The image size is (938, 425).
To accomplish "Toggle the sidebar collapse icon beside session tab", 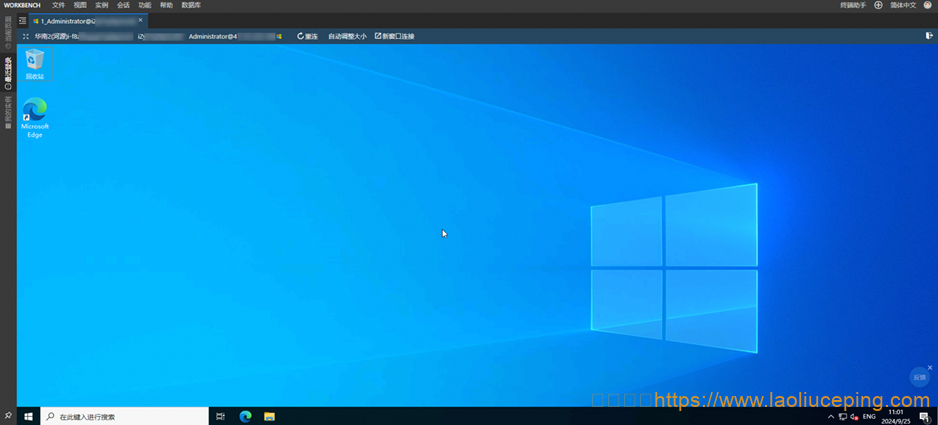I will (22, 20).
